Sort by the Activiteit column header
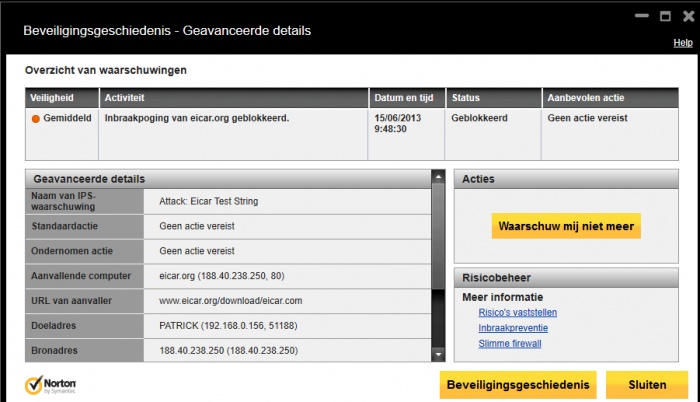 [x=234, y=98]
